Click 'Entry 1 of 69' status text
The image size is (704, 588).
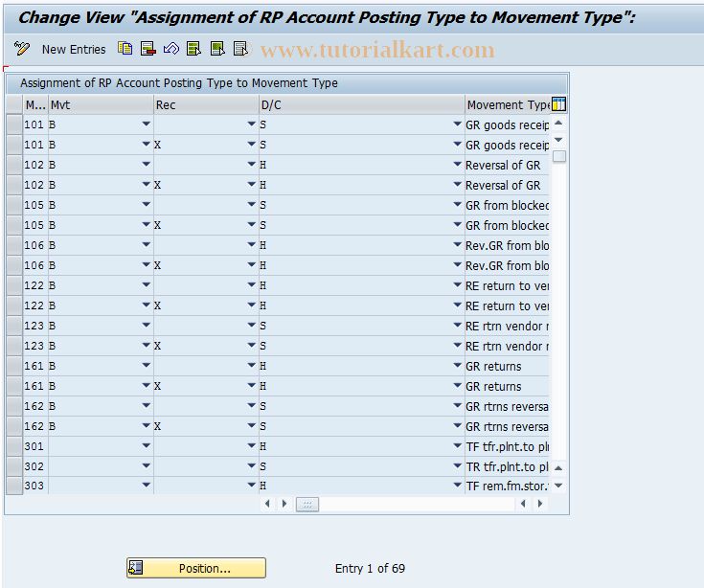(370, 568)
